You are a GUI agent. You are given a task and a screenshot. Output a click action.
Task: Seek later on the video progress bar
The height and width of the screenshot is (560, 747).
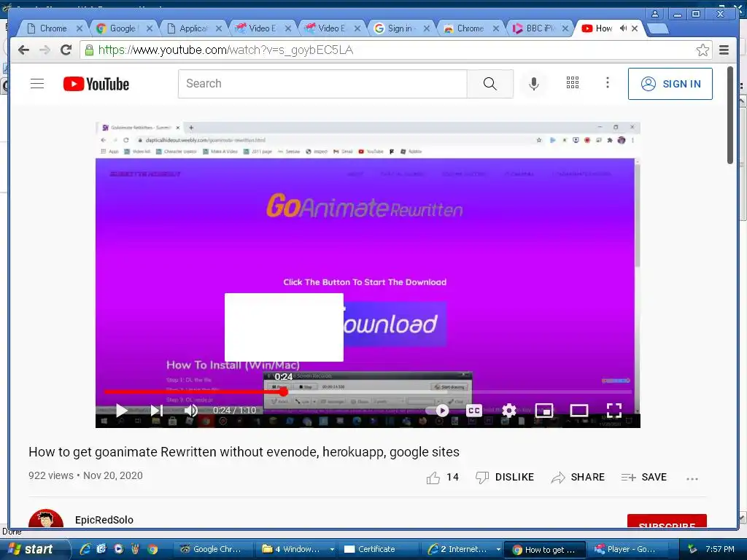pyautogui.click(x=460, y=392)
